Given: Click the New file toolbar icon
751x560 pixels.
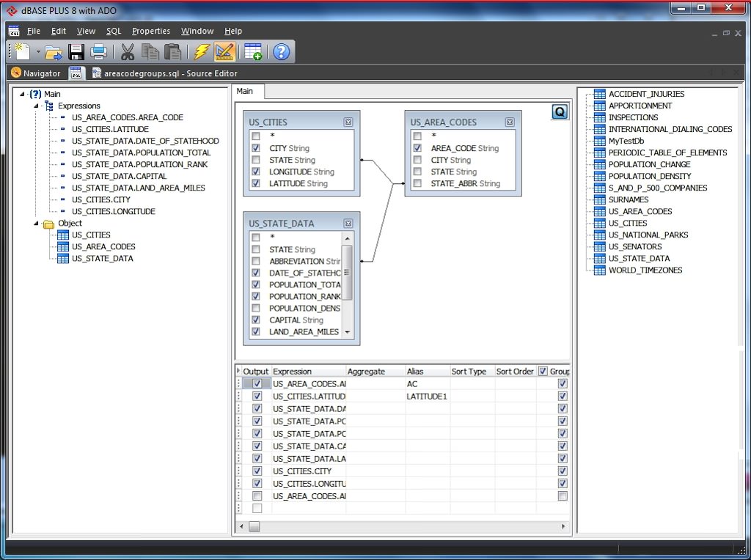Looking at the screenshot, I should tap(22, 51).
